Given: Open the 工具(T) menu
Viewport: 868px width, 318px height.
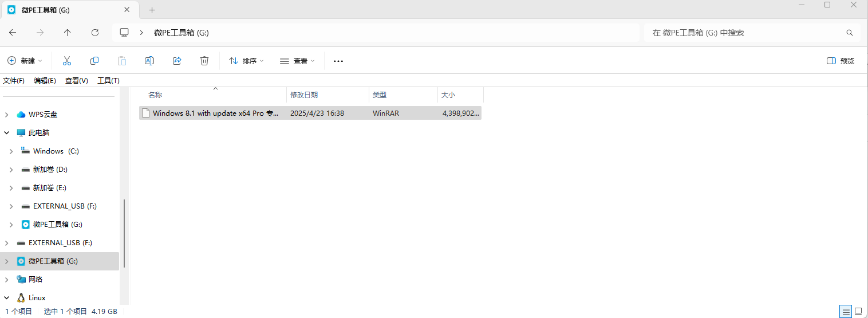Looking at the screenshot, I should pyautogui.click(x=108, y=81).
